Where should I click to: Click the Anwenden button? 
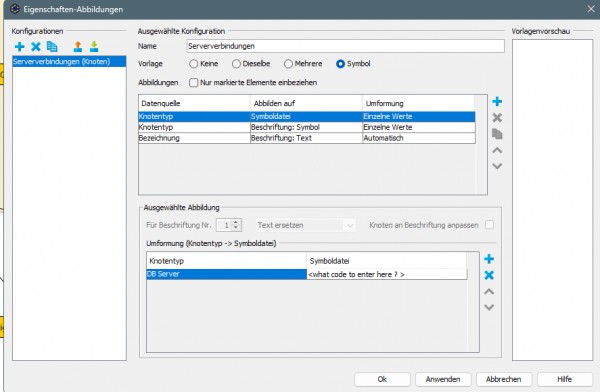[x=443, y=379]
